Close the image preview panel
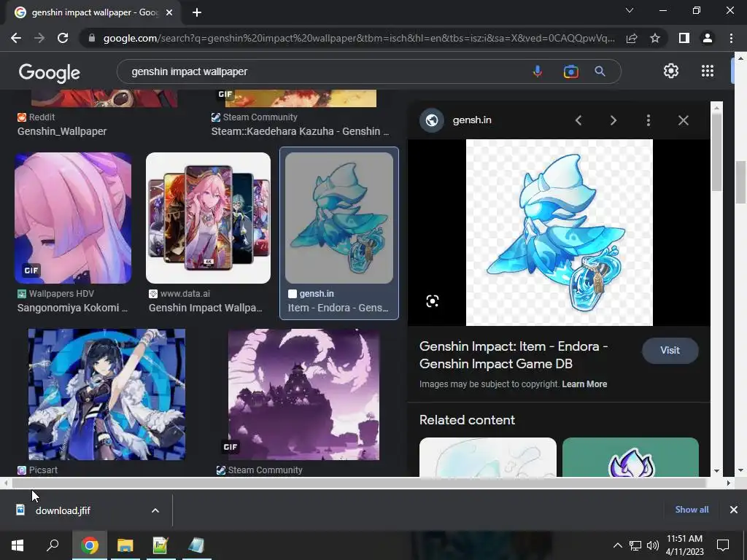Image resolution: width=747 pixels, height=560 pixels. 683,120
